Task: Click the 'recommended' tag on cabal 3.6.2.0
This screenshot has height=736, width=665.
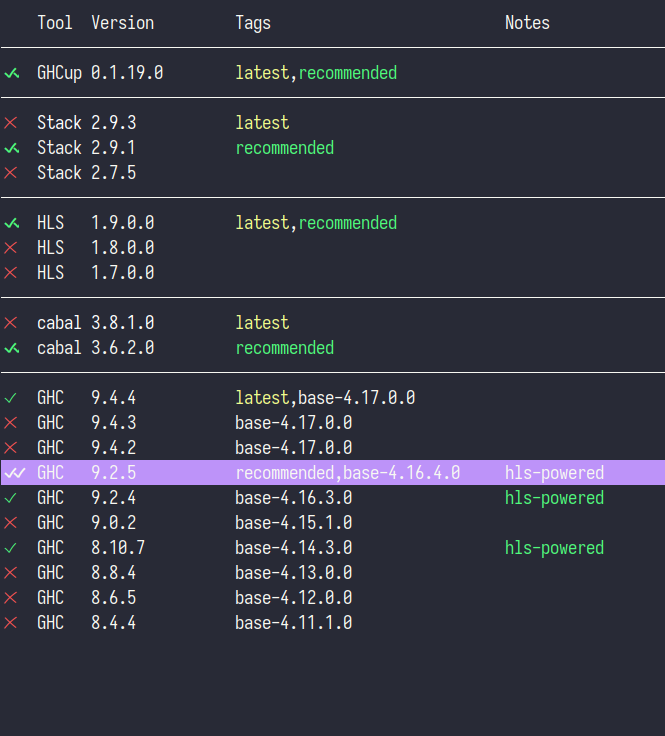Action: coord(284,348)
